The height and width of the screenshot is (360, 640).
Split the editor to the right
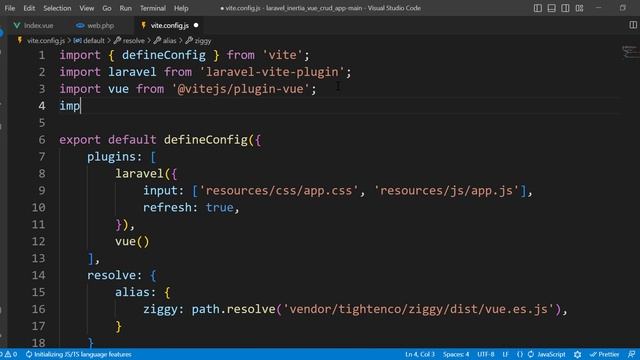(x=633, y=25)
